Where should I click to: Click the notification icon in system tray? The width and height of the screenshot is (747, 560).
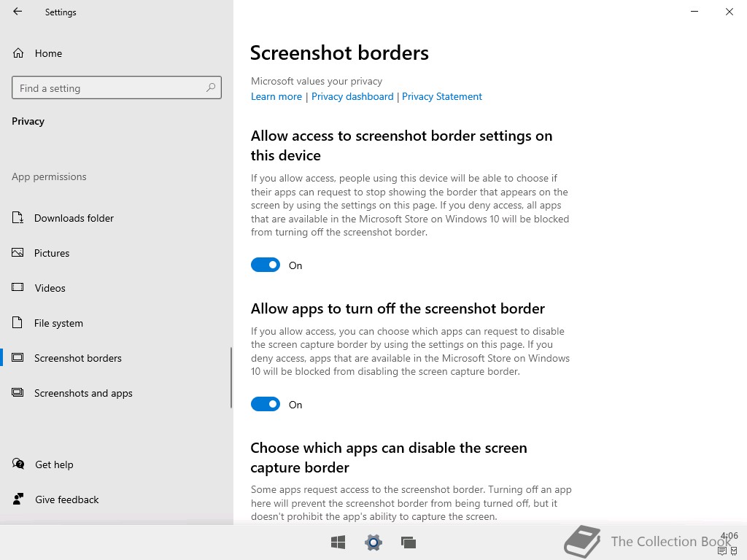pyautogui.click(x=722, y=551)
